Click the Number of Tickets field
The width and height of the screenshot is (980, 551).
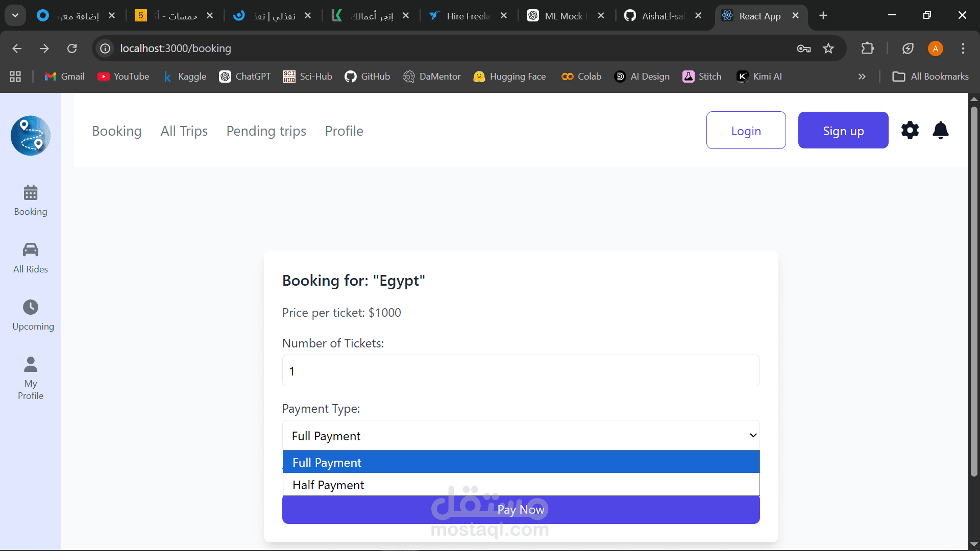click(521, 371)
